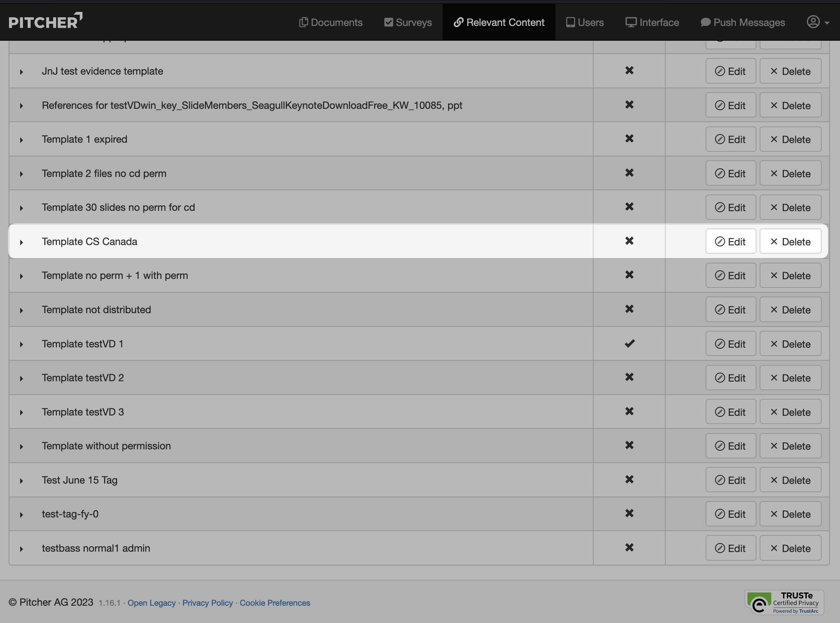Open the Open Legacy link

coord(152,603)
